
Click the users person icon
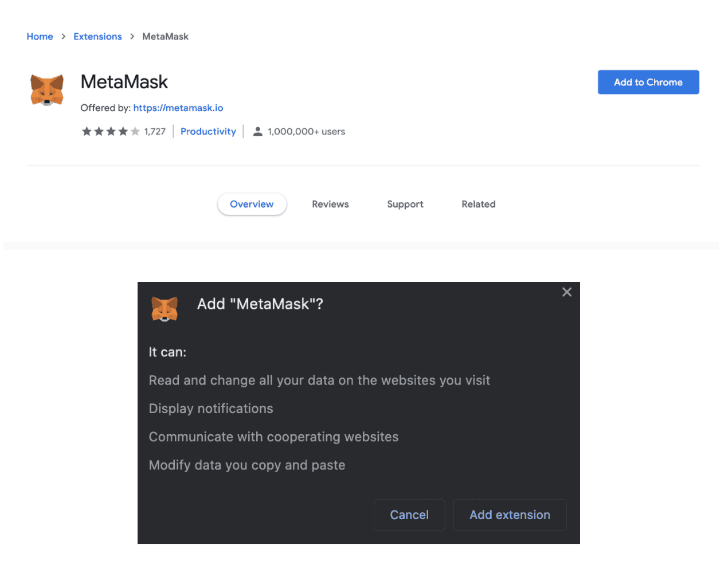pos(258,132)
